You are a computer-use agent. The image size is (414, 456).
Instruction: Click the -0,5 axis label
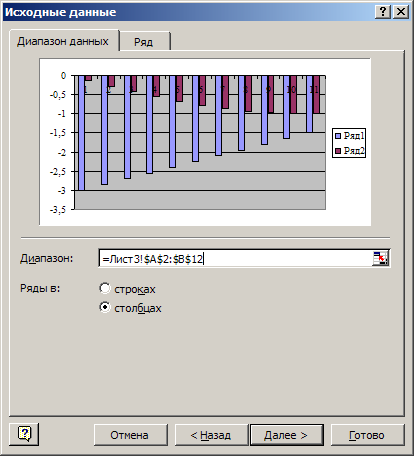pyautogui.click(x=58, y=95)
